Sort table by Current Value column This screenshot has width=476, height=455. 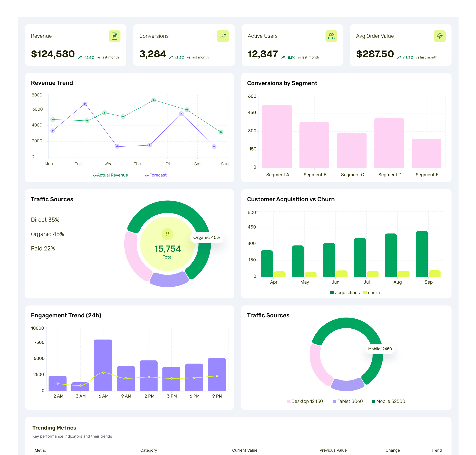coord(245,450)
